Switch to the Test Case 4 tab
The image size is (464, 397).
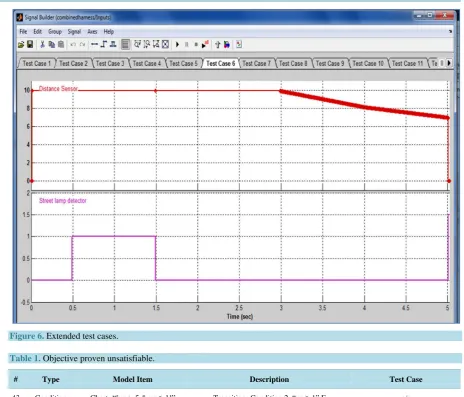[147, 63]
